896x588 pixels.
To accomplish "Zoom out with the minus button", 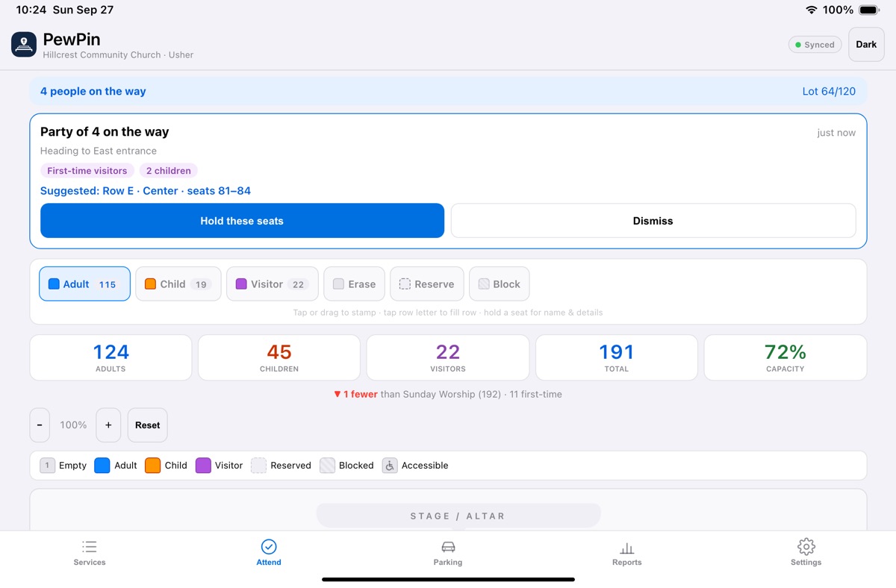I will click(x=40, y=425).
